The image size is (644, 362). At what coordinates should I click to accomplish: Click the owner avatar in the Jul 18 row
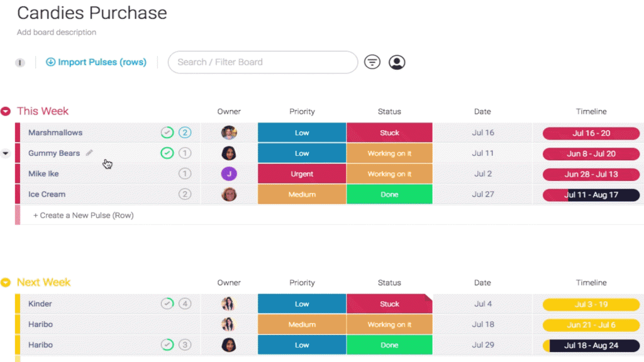228,324
